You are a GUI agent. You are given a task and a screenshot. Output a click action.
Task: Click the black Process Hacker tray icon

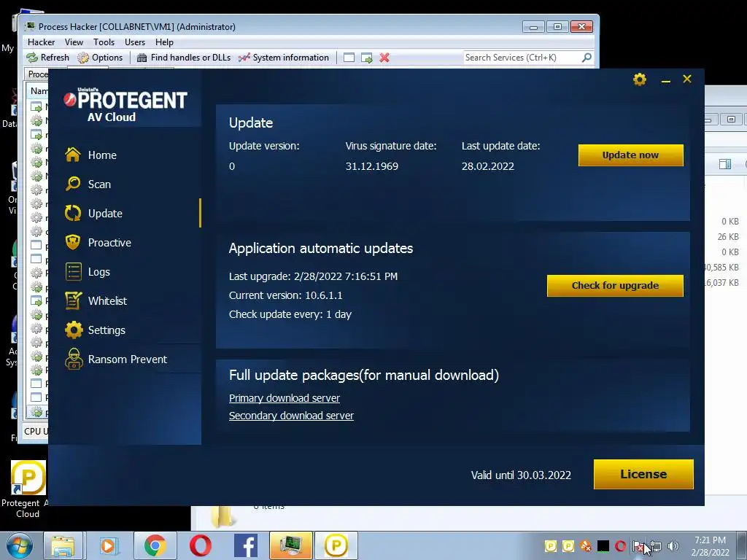(603, 546)
